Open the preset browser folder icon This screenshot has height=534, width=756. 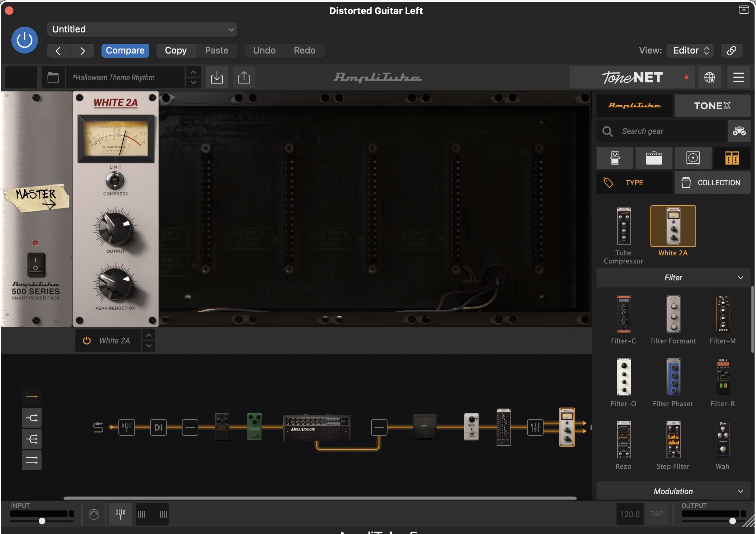[53, 77]
